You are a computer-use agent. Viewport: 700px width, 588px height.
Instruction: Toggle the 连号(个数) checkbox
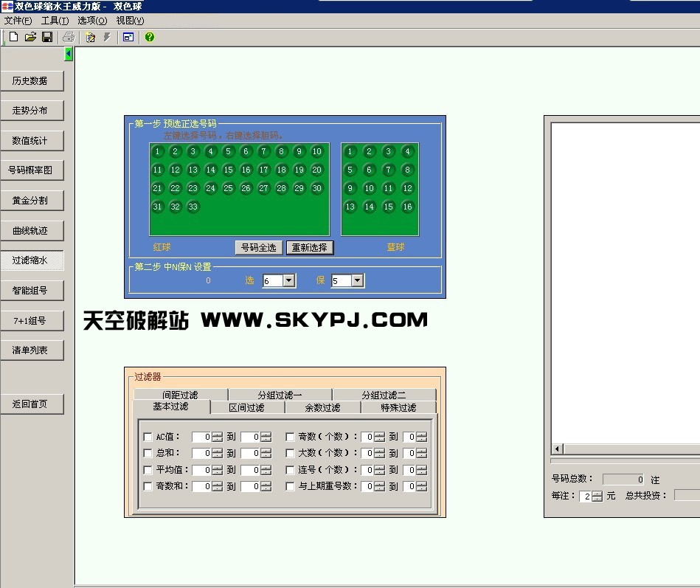click(x=290, y=470)
